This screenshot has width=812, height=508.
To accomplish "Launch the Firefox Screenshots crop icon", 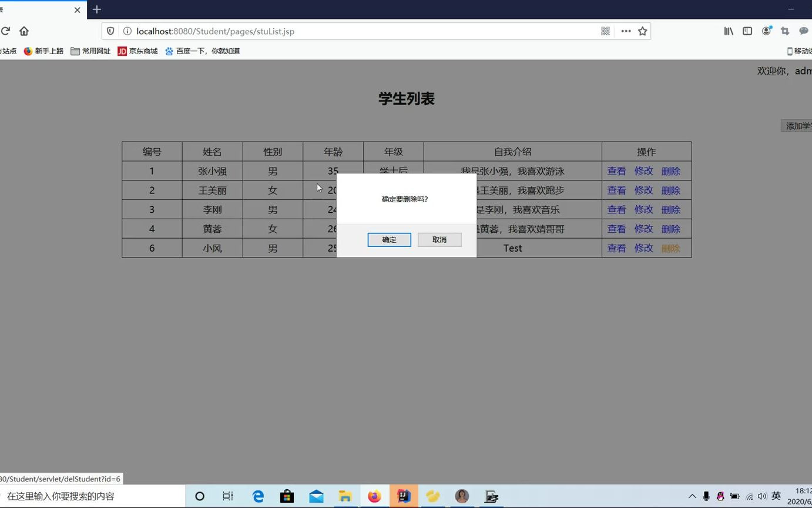I will coord(786,31).
